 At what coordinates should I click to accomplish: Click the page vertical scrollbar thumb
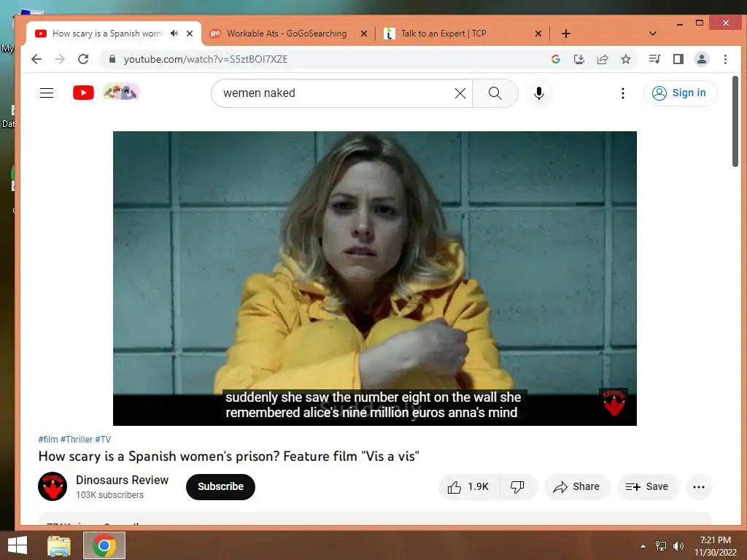pyautogui.click(x=735, y=122)
